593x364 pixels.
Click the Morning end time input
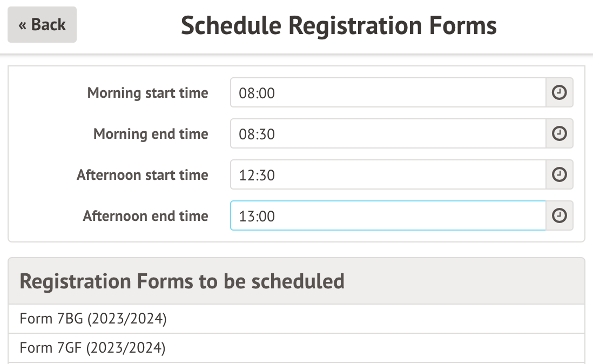388,134
